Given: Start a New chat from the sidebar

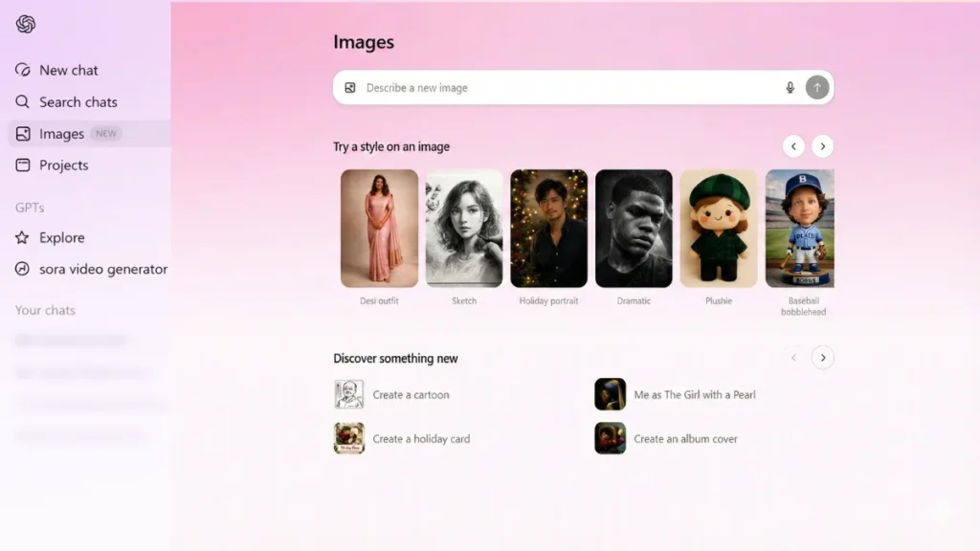Looking at the screenshot, I should click(67, 70).
